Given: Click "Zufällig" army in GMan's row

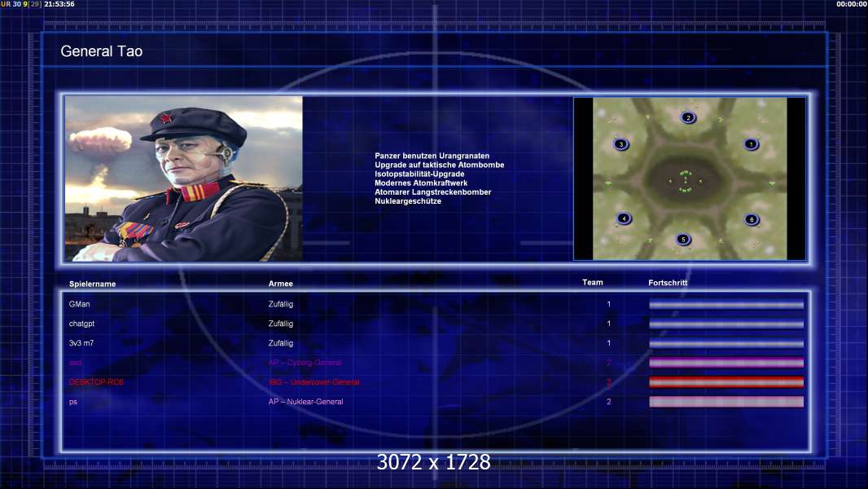Looking at the screenshot, I should tap(281, 304).
